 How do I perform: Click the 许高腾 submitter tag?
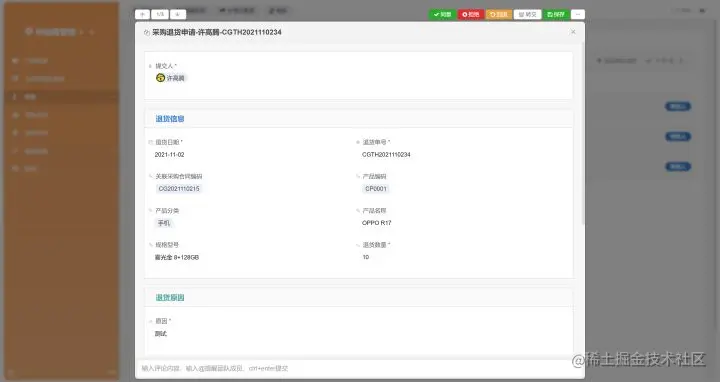(x=171, y=78)
